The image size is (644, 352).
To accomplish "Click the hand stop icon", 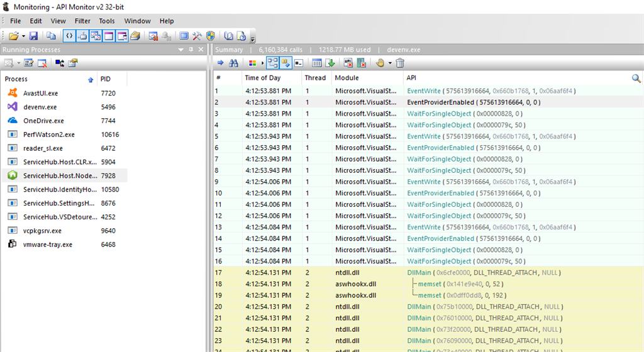I will click(x=380, y=63).
